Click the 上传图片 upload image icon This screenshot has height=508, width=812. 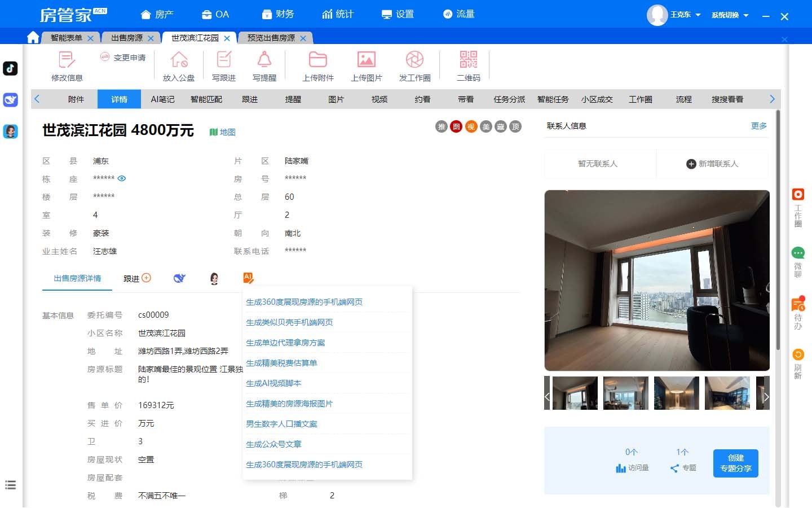(x=366, y=60)
